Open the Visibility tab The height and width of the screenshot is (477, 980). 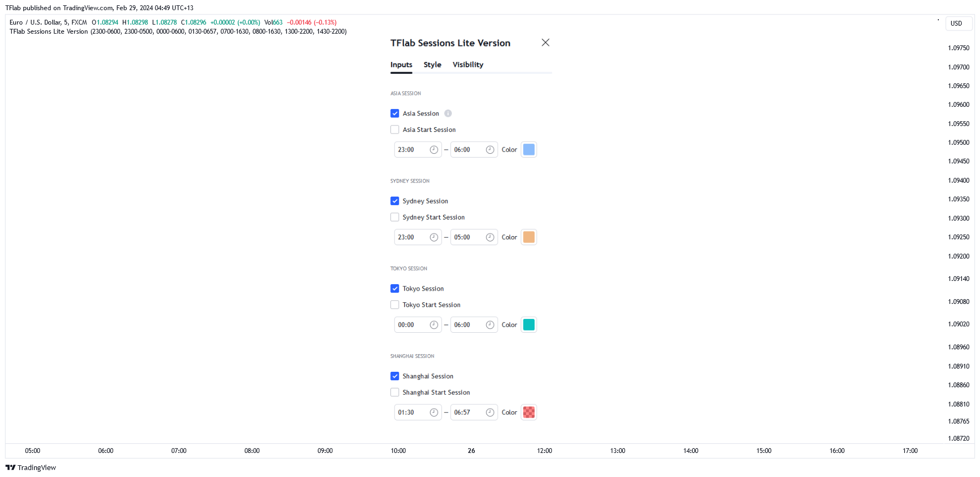point(468,65)
